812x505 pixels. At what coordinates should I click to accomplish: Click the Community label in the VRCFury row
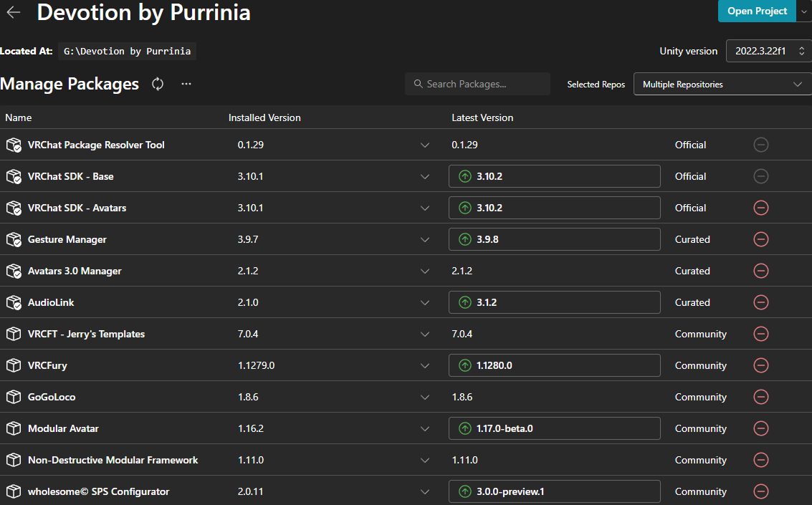tap(700, 365)
